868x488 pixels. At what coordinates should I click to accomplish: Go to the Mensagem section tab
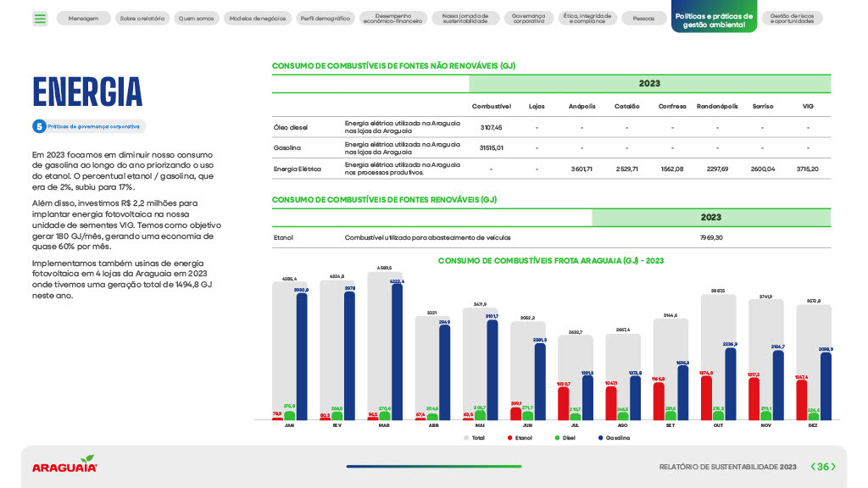click(x=84, y=19)
